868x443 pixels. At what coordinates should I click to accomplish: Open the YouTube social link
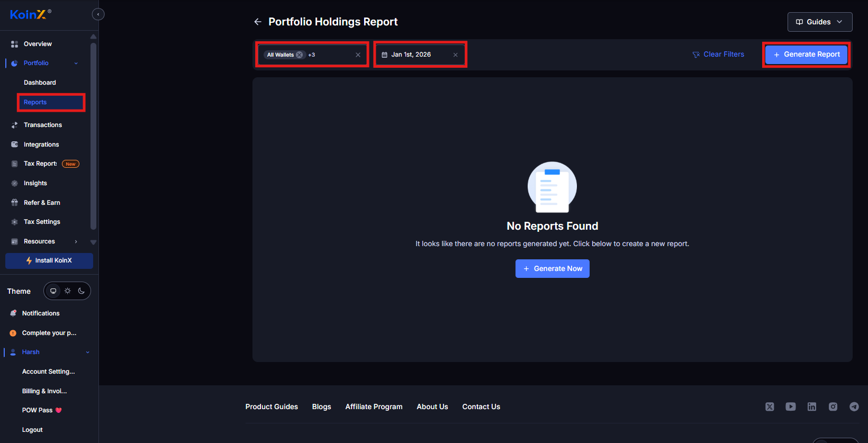pos(791,406)
